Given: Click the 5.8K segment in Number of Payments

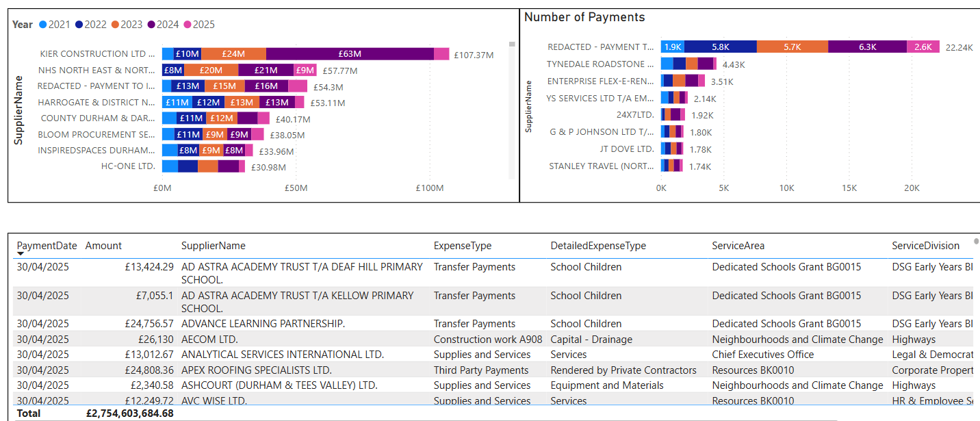Looking at the screenshot, I should click(x=720, y=47).
